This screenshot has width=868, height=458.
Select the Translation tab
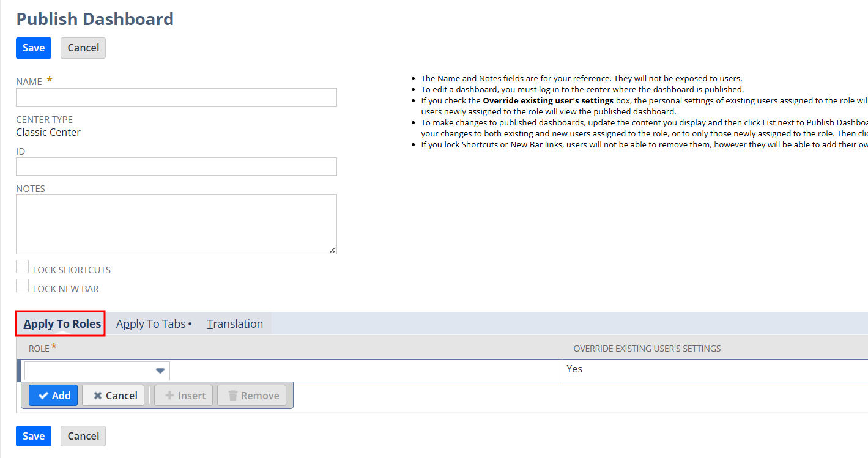pos(235,323)
